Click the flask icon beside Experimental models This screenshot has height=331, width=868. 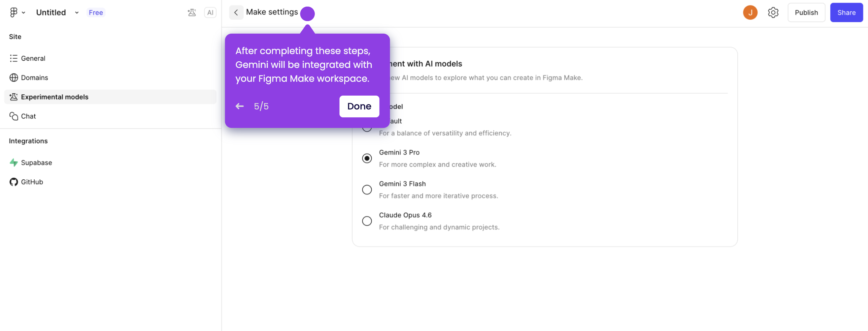click(x=14, y=97)
